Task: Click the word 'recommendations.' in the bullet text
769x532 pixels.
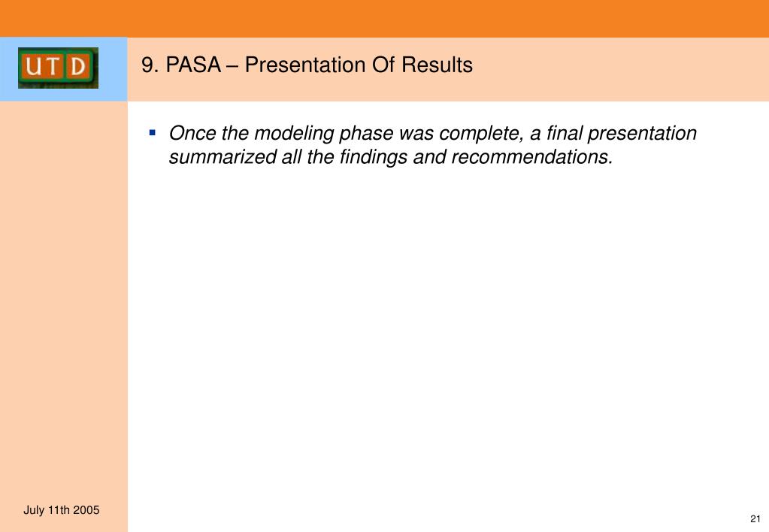Action: click(532, 157)
